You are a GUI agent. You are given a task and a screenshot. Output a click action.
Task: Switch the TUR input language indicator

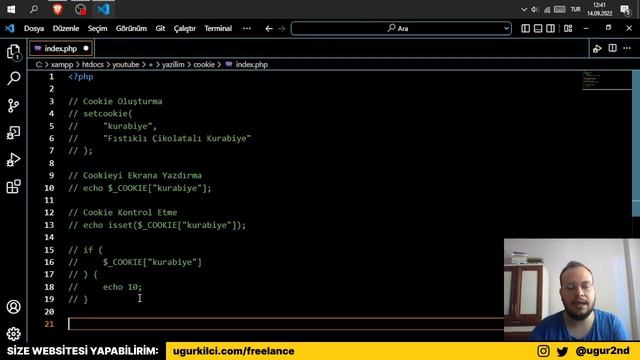click(576, 9)
